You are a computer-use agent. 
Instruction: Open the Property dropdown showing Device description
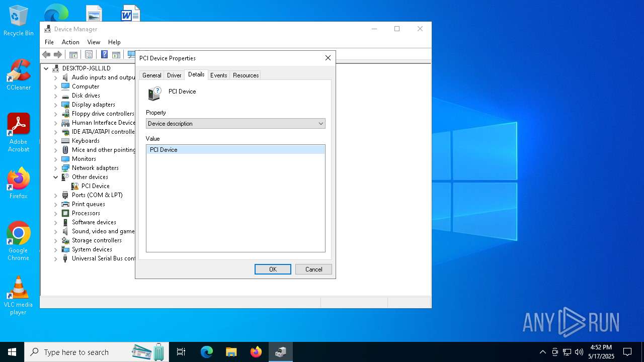pos(235,124)
